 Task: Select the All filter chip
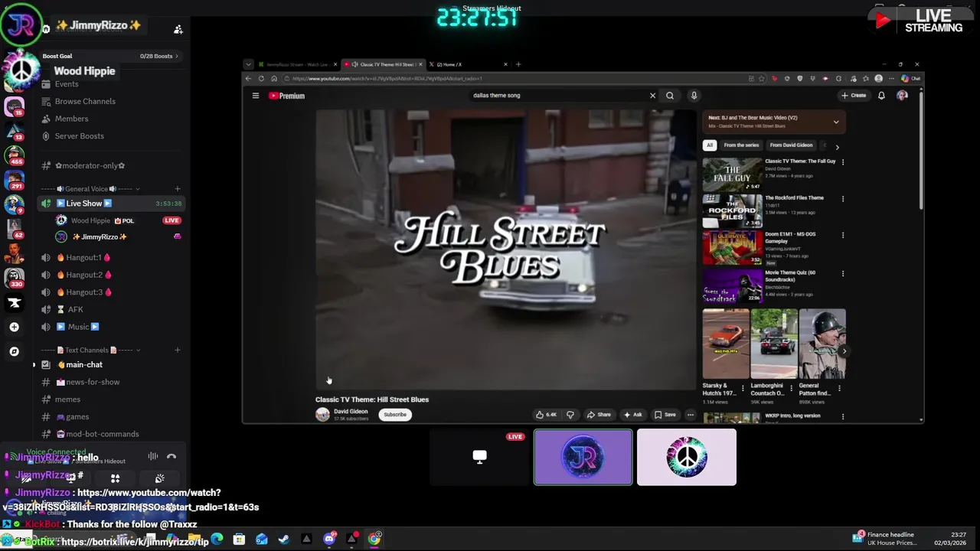coord(710,145)
